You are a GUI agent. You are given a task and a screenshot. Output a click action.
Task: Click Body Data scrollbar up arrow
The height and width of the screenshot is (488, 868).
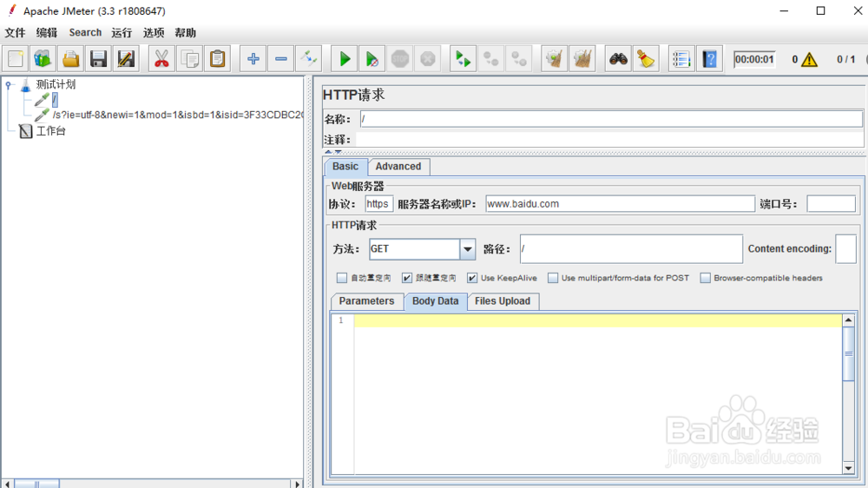(x=848, y=320)
